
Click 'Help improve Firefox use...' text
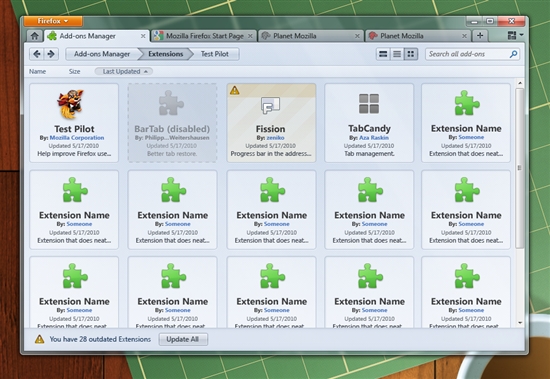pos(74,154)
